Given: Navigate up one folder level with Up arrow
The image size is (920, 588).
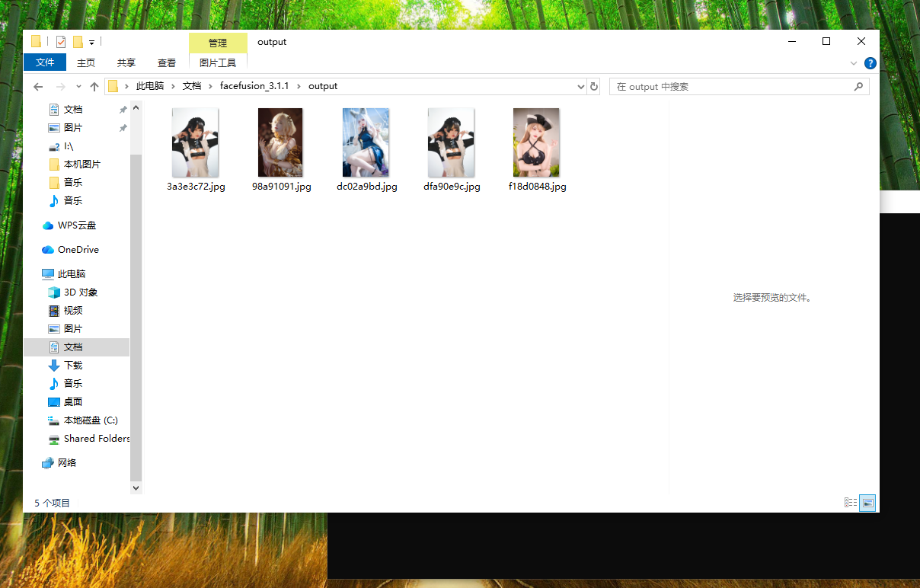Looking at the screenshot, I should [94, 87].
